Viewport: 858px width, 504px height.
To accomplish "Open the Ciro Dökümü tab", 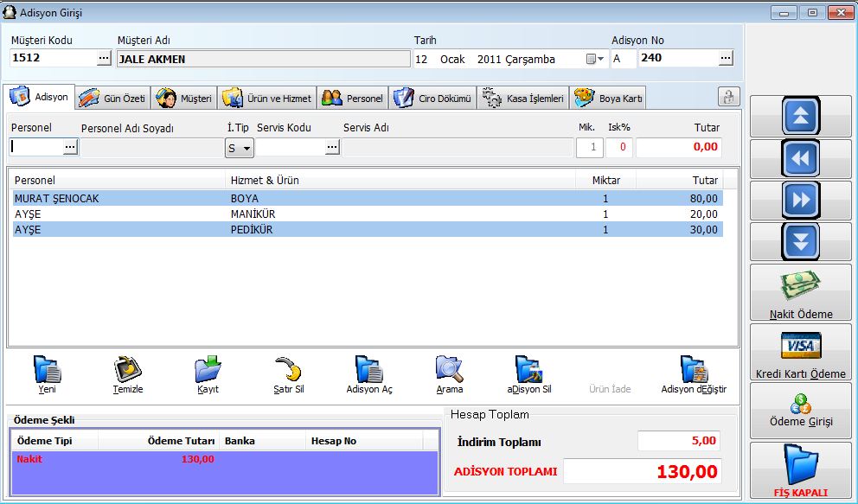I will click(x=432, y=99).
